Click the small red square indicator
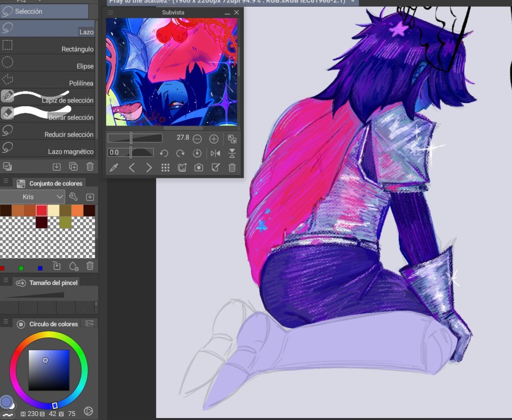 (x=2, y=268)
